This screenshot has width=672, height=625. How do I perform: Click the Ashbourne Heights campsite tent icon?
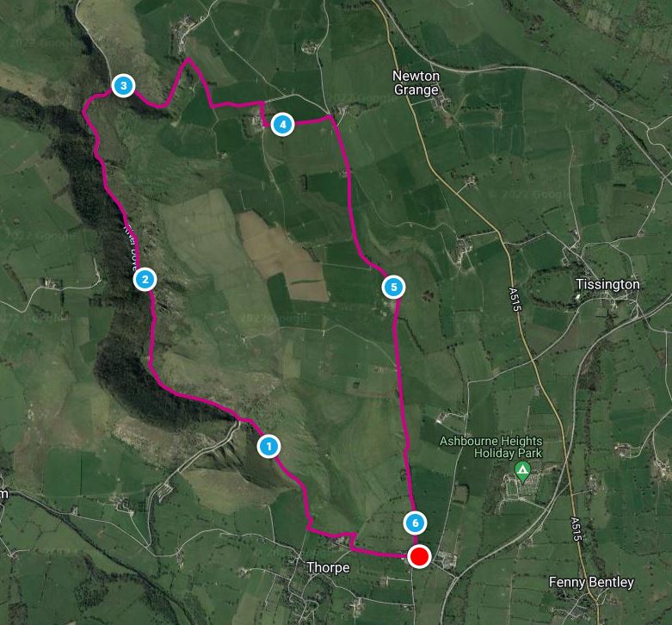(522, 471)
